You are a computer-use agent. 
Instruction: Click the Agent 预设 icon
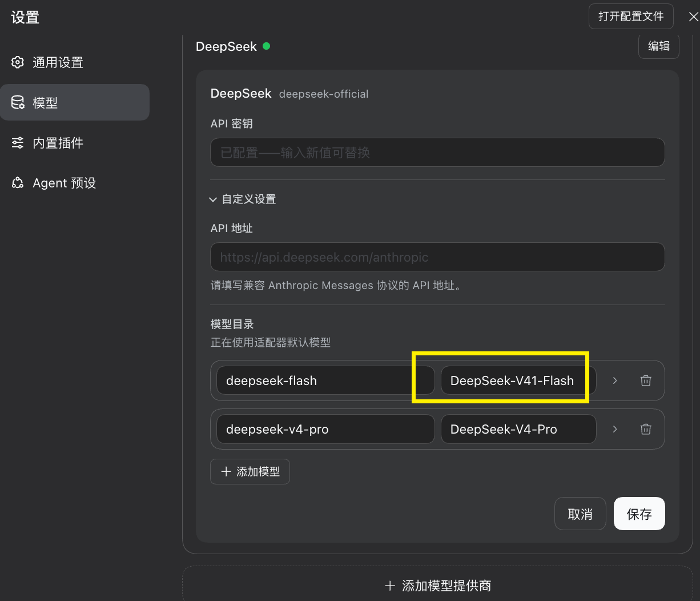pyautogui.click(x=18, y=183)
